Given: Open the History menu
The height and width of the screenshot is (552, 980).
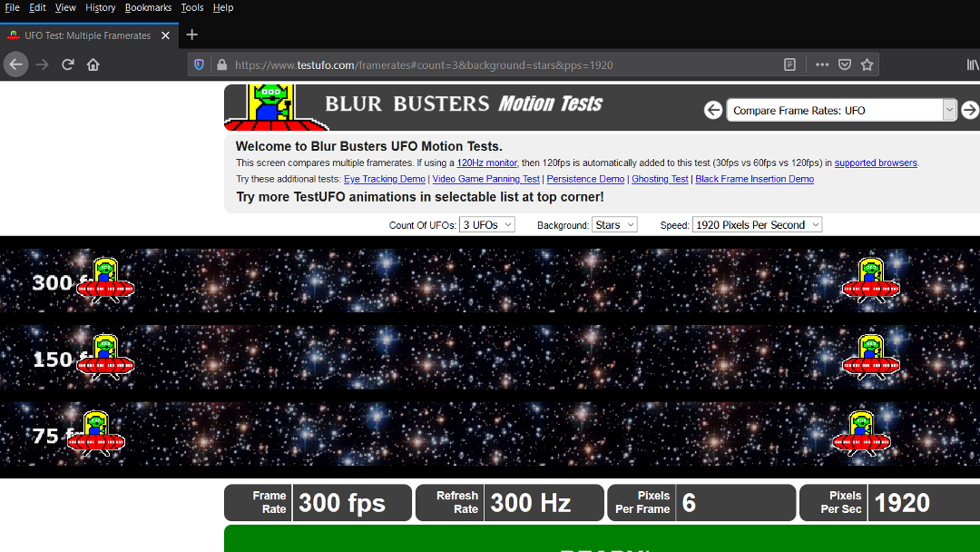Looking at the screenshot, I should tap(100, 7).
